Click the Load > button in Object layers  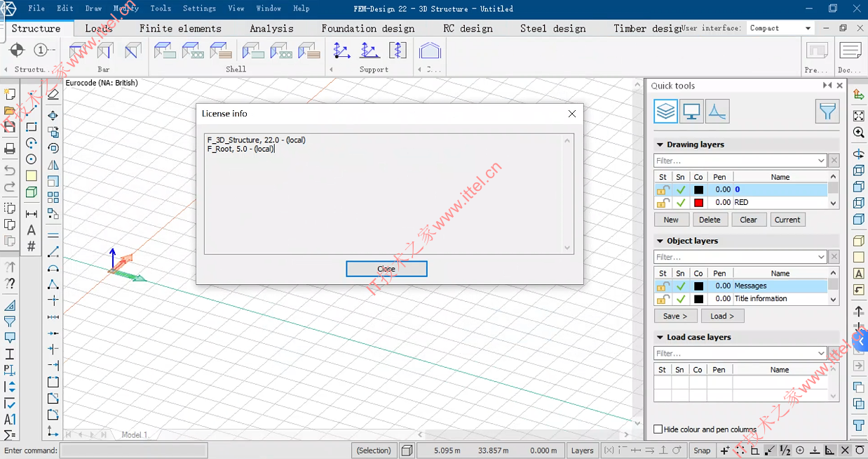pos(722,316)
